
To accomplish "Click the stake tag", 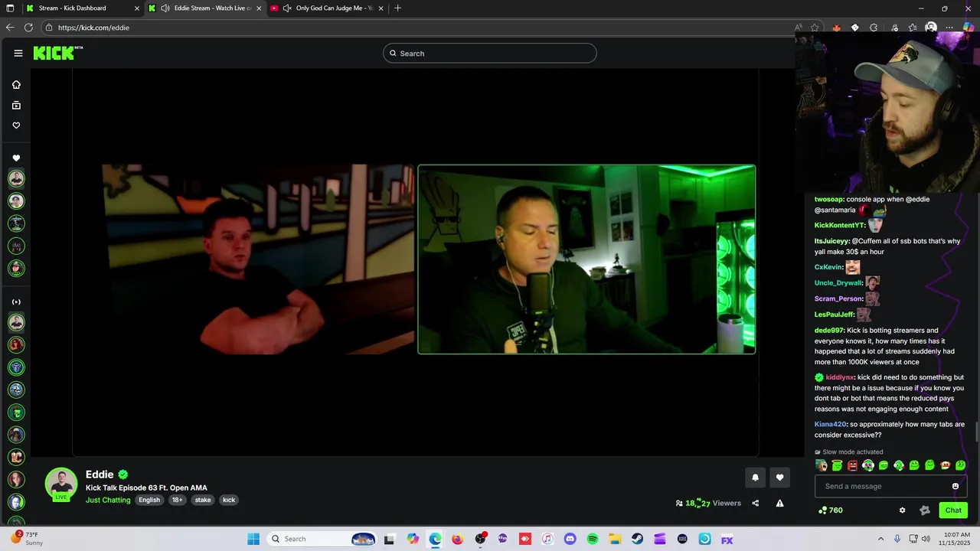I will click(x=203, y=500).
